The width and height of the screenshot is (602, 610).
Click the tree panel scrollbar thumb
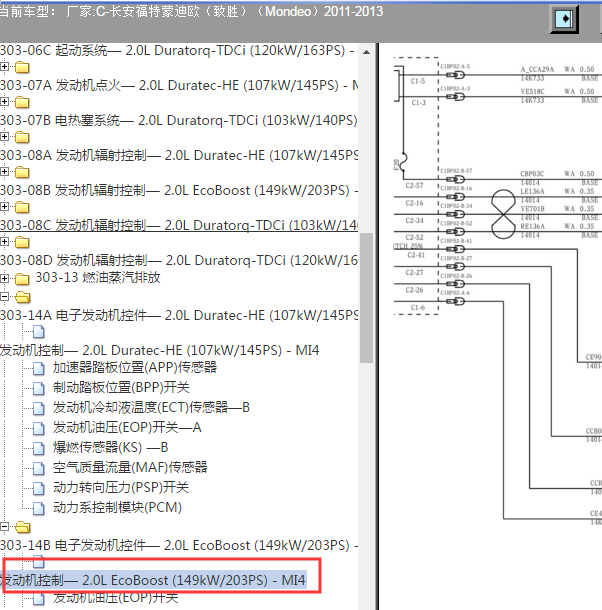click(x=366, y=298)
